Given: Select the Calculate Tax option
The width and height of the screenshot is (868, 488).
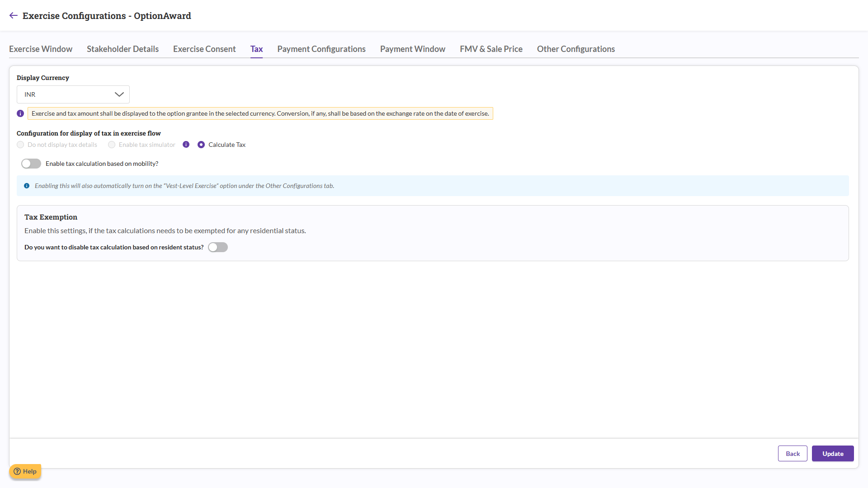Looking at the screenshot, I should coord(201,145).
